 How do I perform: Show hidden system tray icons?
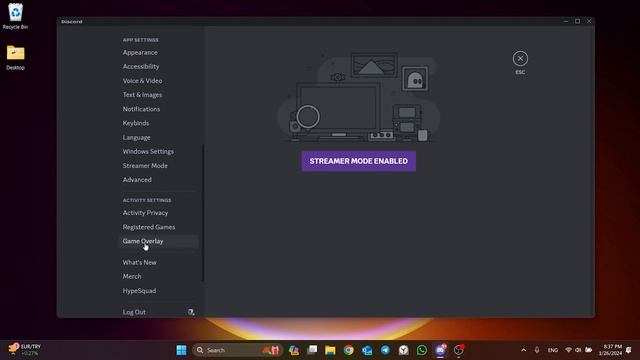[524, 350]
